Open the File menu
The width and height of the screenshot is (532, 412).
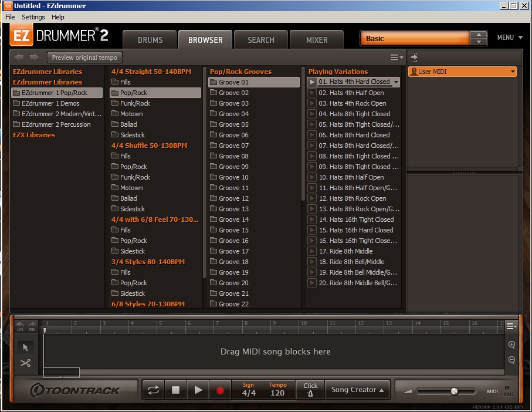tap(10, 17)
